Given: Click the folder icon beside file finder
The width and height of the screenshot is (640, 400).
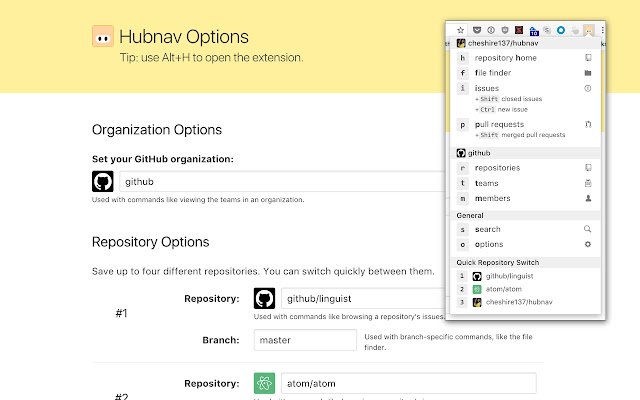Looking at the screenshot, I should point(588,73).
